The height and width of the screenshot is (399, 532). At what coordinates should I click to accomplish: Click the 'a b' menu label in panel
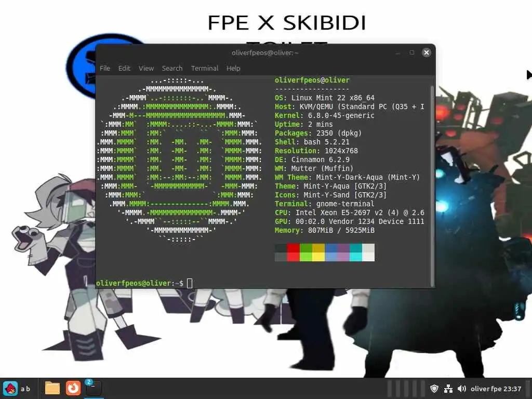(25, 389)
